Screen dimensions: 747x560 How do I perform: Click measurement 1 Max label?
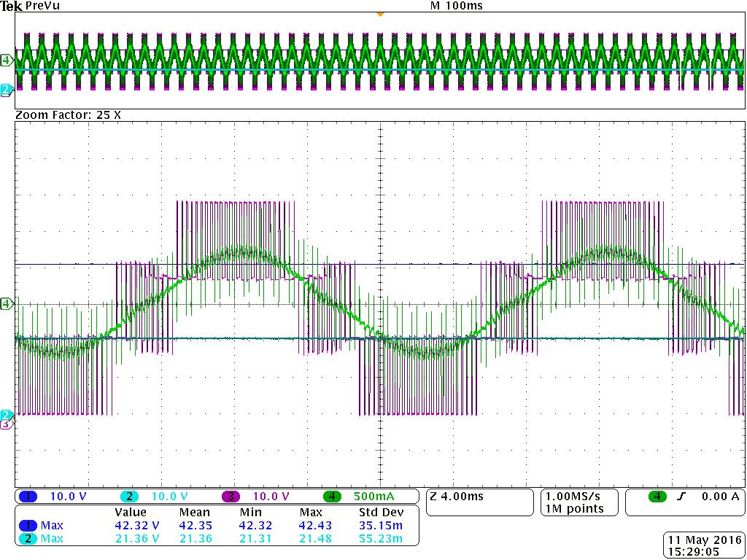point(52,526)
